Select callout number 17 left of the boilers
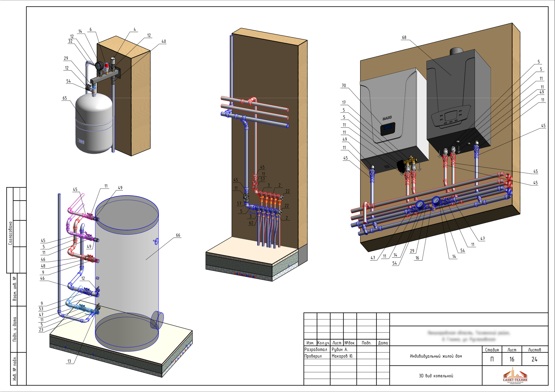 [x=344, y=102]
